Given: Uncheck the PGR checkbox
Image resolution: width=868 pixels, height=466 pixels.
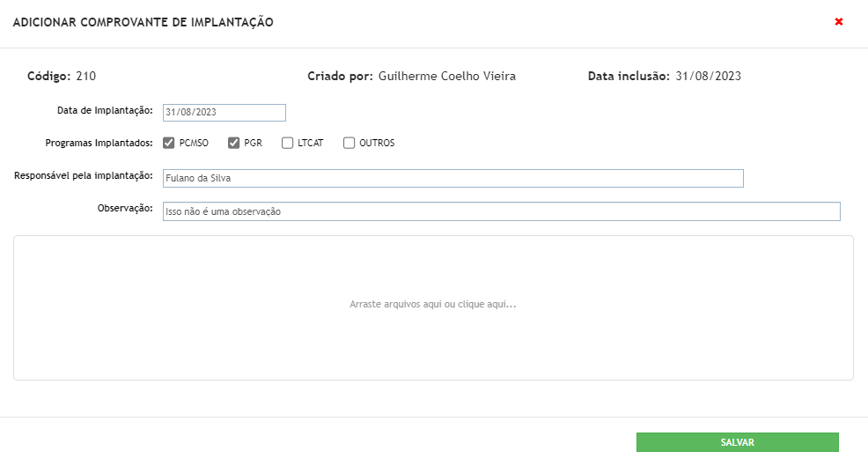Looking at the screenshot, I should [x=233, y=143].
